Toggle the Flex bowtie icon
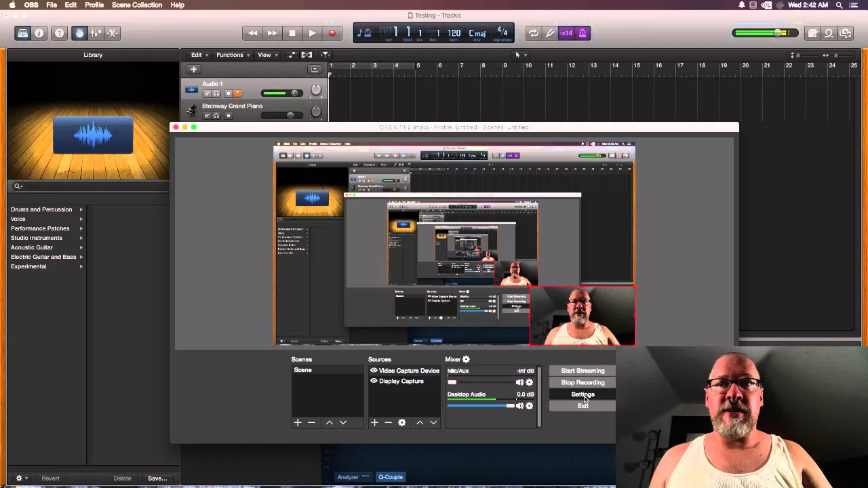868x488 pixels. click(x=307, y=55)
